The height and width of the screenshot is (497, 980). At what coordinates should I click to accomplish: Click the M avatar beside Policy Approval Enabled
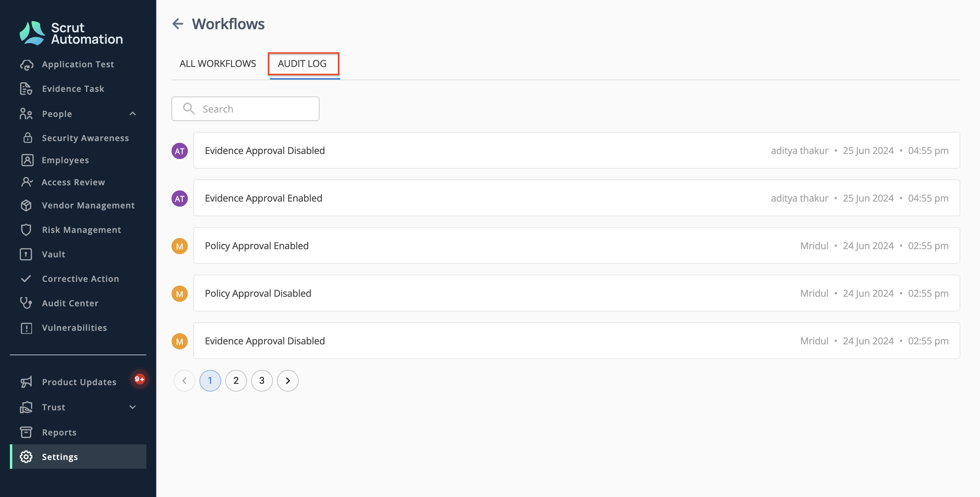180,246
